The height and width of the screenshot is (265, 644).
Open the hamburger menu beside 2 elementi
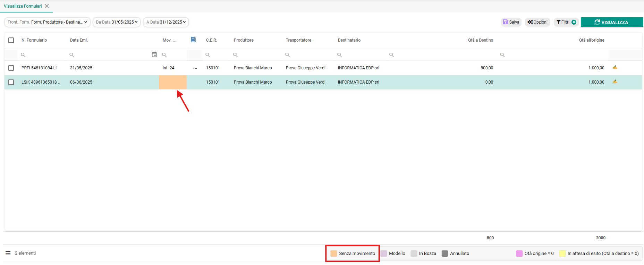(x=8, y=253)
